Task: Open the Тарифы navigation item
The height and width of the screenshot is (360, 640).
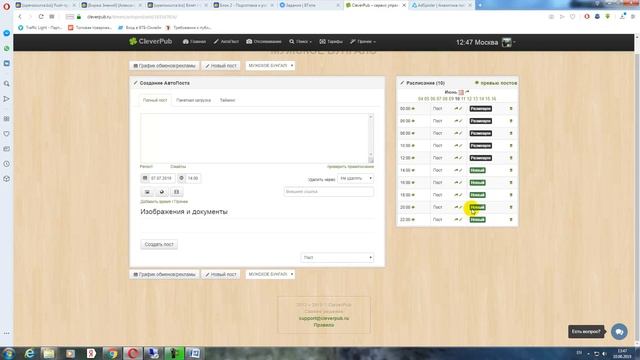Action: (x=331, y=42)
